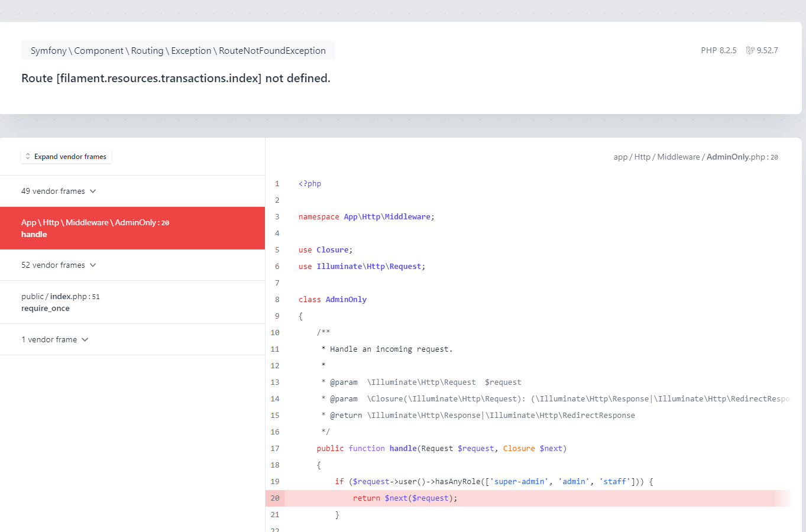Click the highlighted 'return $next($request);' line
Screen dimensions: 806x532
pyautogui.click(x=405, y=498)
